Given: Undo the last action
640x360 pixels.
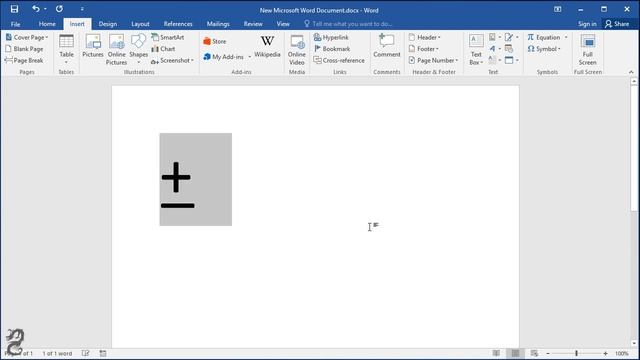Looking at the screenshot, I should [x=36, y=9].
